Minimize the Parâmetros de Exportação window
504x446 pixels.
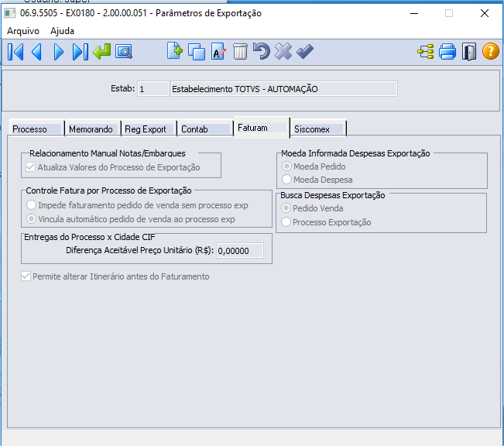tap(414, 13)
